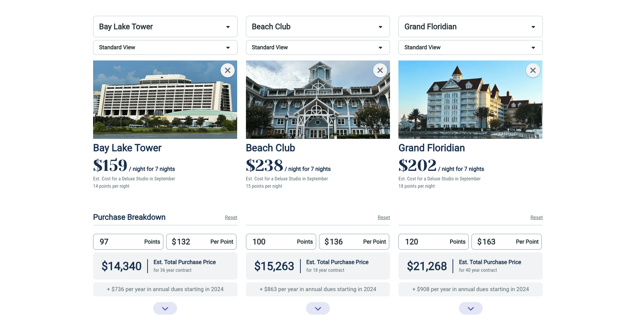Edit the 120 Points field

(434, 242)
